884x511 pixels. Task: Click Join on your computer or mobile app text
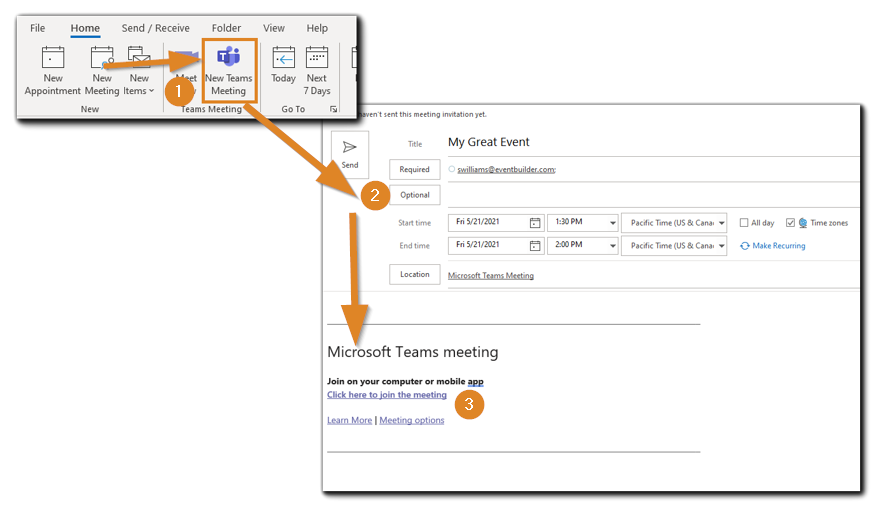pyautogui.click(x=405, y=381)
